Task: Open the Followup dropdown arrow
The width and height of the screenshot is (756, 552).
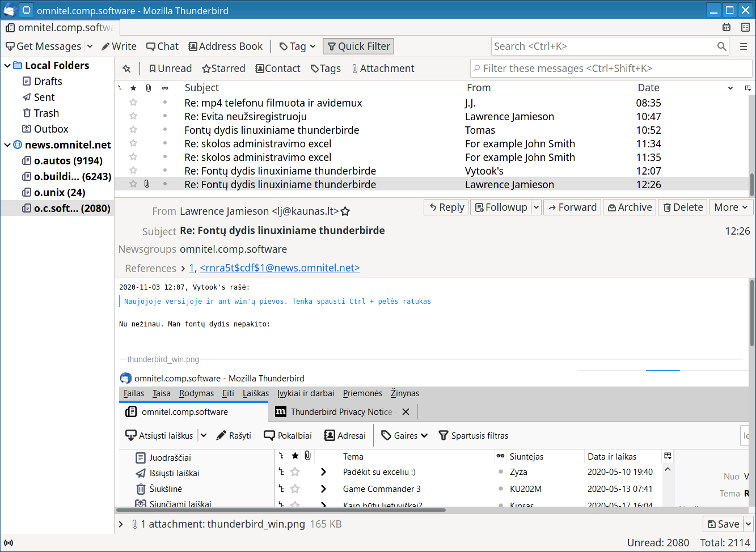Action: 536,207
